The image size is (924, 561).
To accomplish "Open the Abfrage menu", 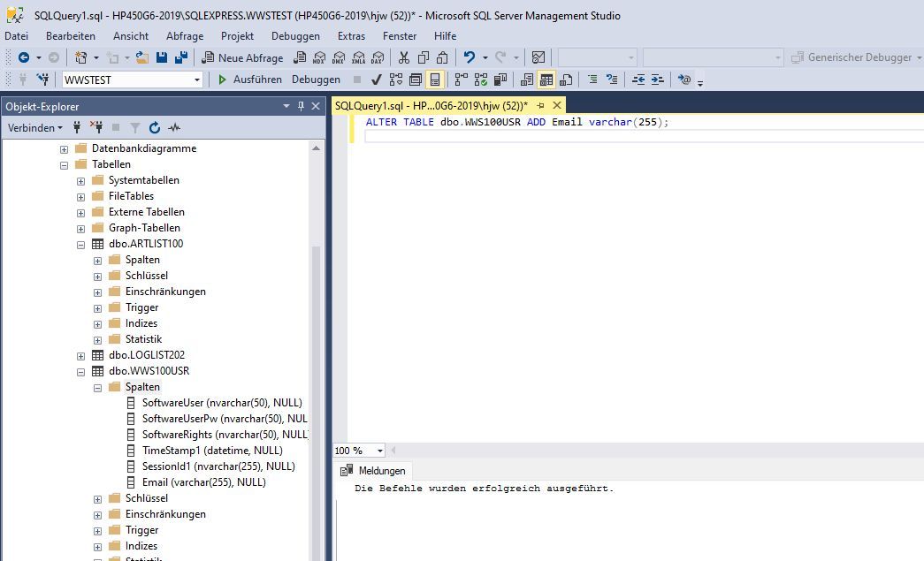I will [185, 36].
